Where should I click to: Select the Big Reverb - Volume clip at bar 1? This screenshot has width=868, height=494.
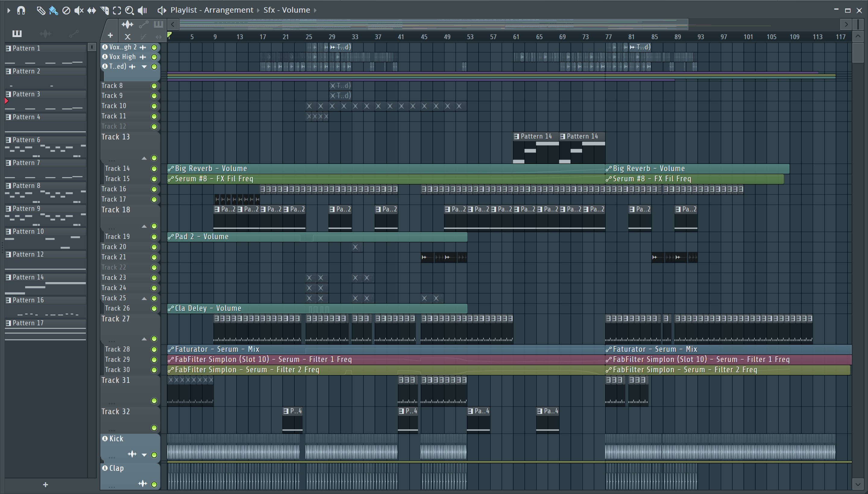pos(386,169)
